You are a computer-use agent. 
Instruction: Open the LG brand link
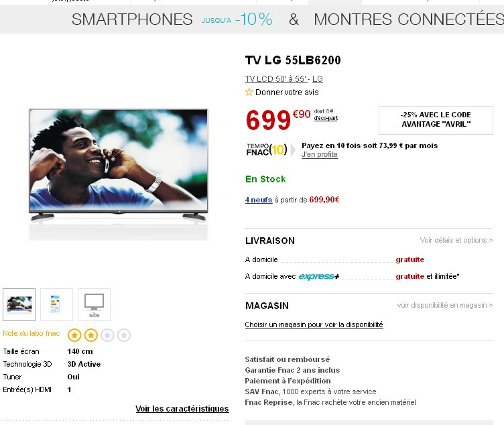(318, 79)
